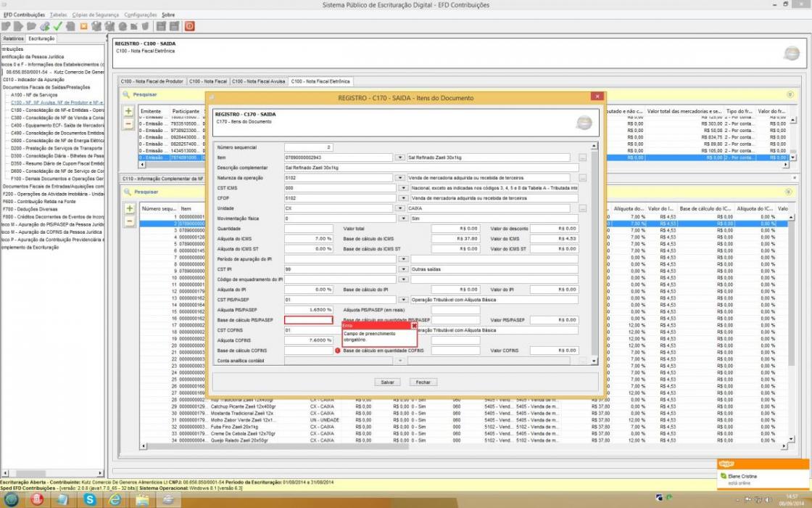Open the C100 - NF, NF Avulsa link in tree
This screenshot has width=812, height=508.
[x=57, y=102]
